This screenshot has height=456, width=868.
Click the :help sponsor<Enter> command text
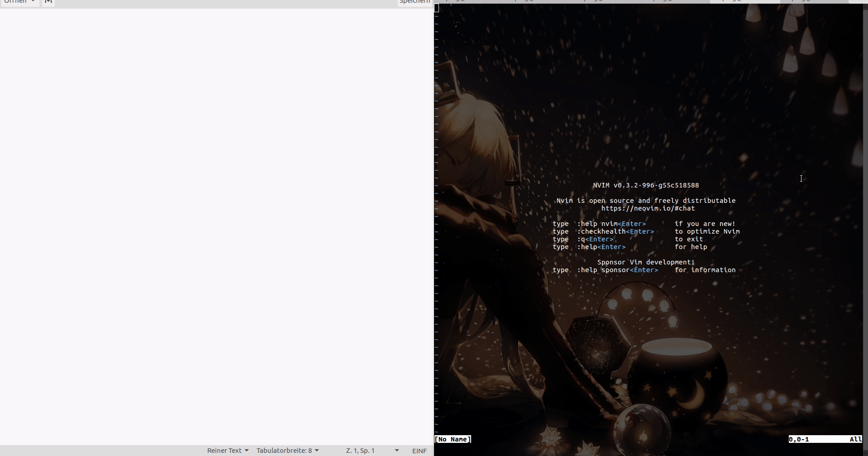tap(618, 270)
